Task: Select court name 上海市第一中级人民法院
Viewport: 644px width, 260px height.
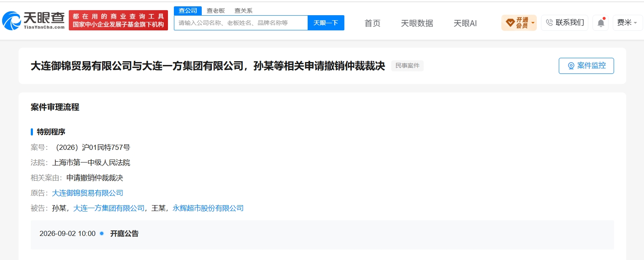Action: 91,162
